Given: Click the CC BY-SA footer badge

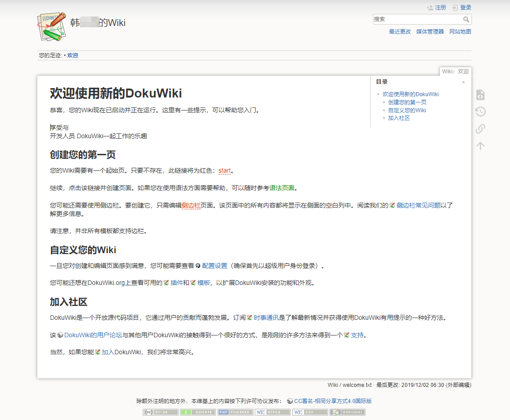Looking at the screenshot, I should pyautogui.click(x=161, y=412).
